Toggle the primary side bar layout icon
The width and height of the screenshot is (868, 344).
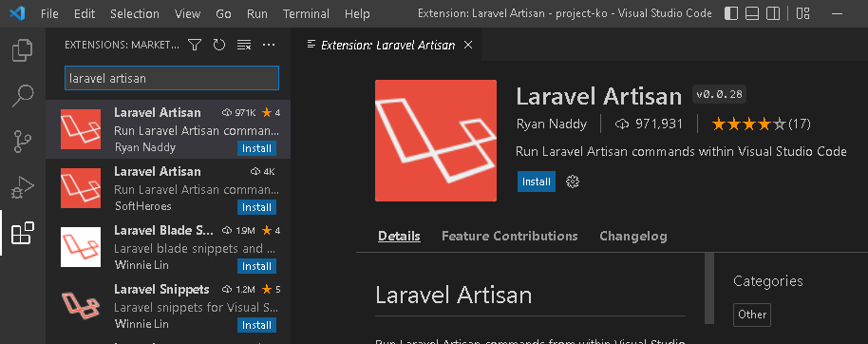point(731,13)
